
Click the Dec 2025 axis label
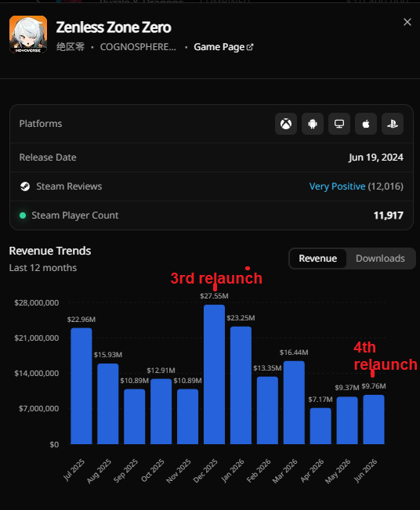click(205, 471)
